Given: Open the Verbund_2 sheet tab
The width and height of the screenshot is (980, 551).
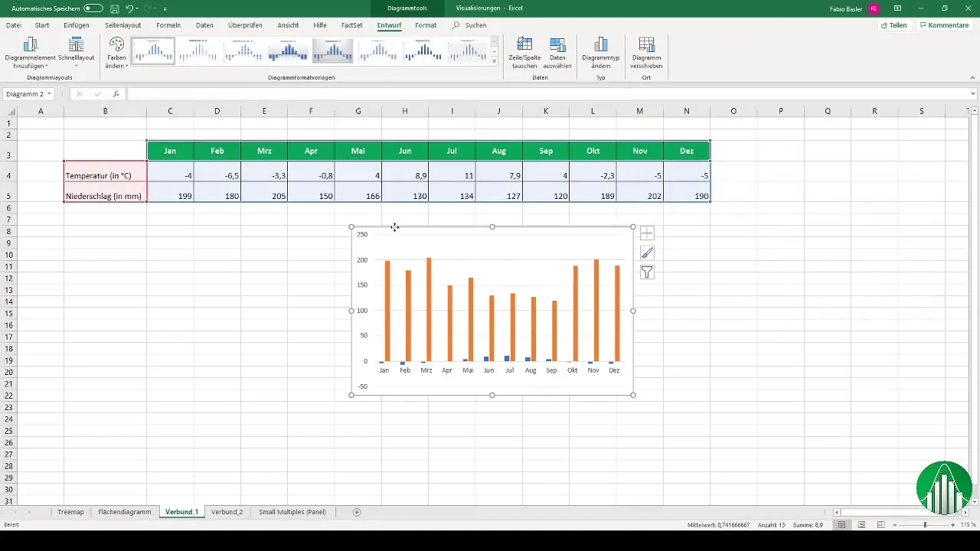Looking at the screenshot, I should point(227,512).
